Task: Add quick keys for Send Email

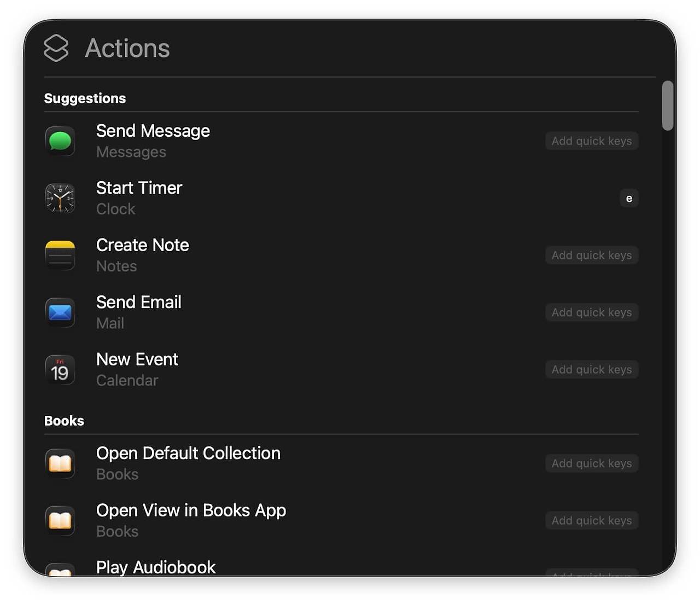Action: (592, 312)
